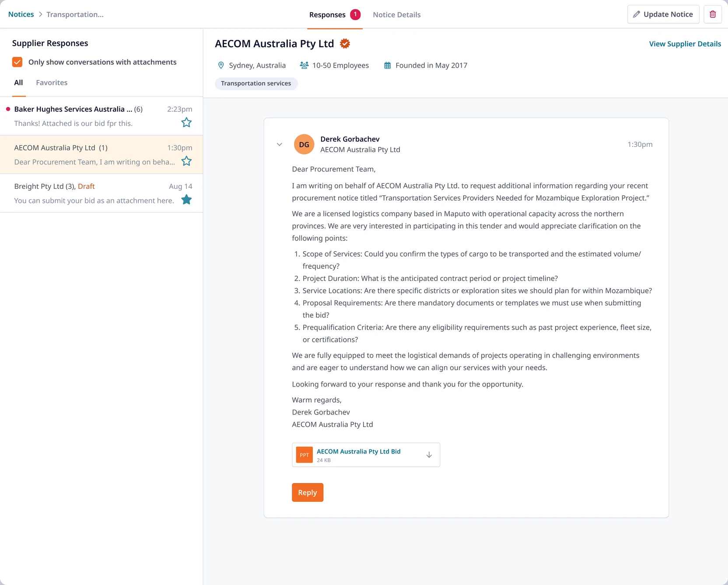Star the AECOM Australia Pty Ltd conversation
This screenshot has width=728, height=585.
pyautogui.click(x=186, y=161)
